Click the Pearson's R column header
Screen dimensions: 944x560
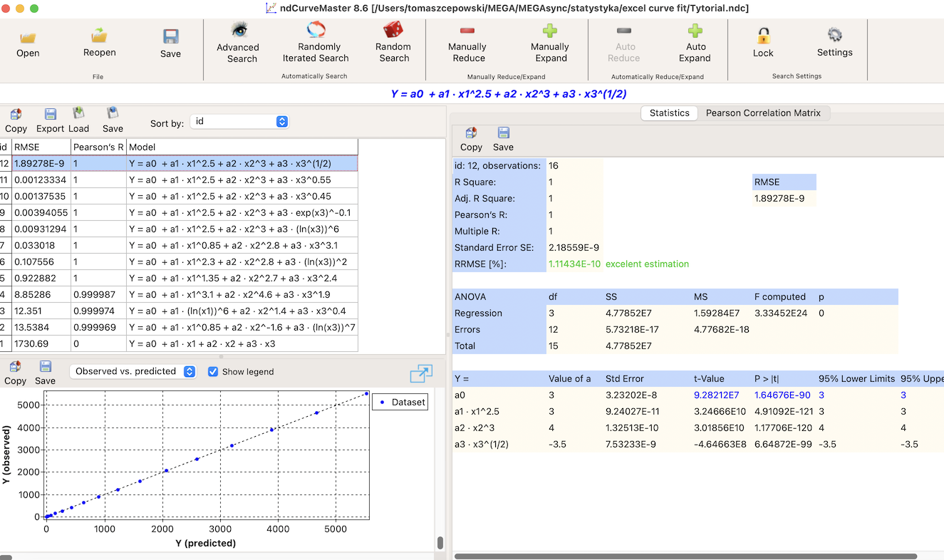point(98,147)
